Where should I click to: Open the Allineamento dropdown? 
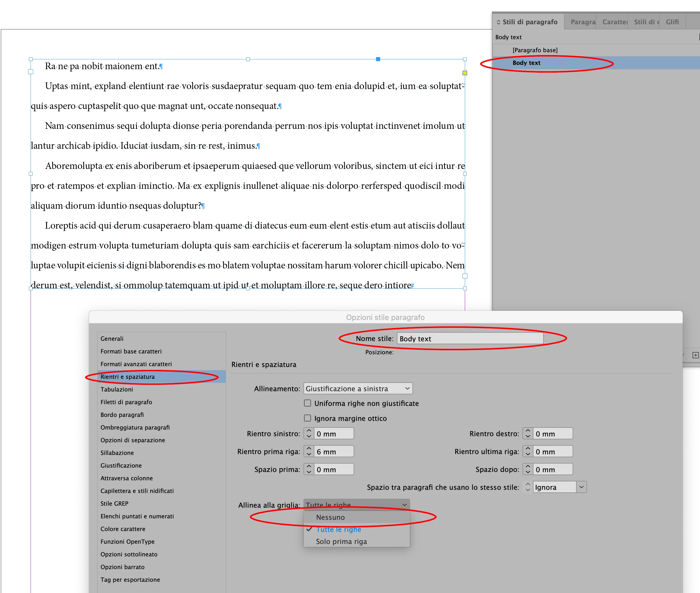point(358,389)
